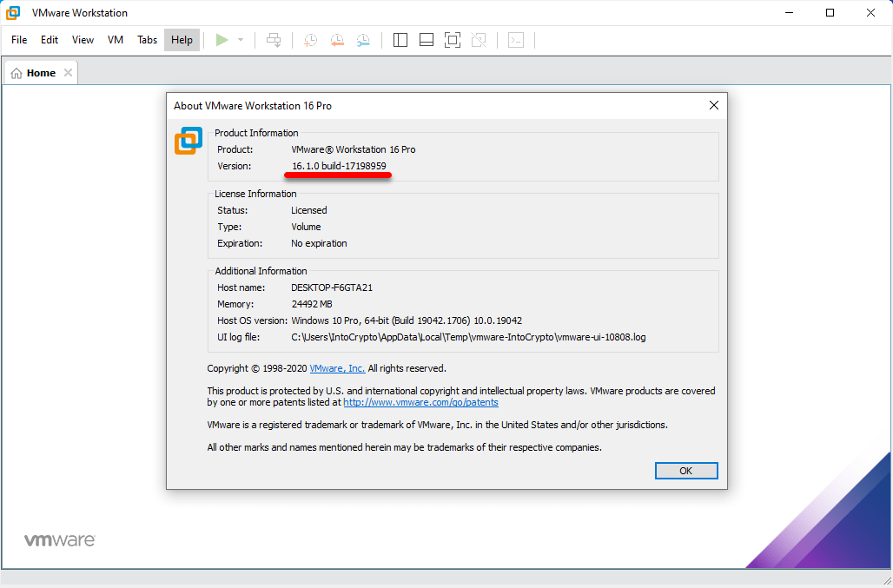
Task: Toggle the library sidebar view icon
Action: [x=400, y=40]
